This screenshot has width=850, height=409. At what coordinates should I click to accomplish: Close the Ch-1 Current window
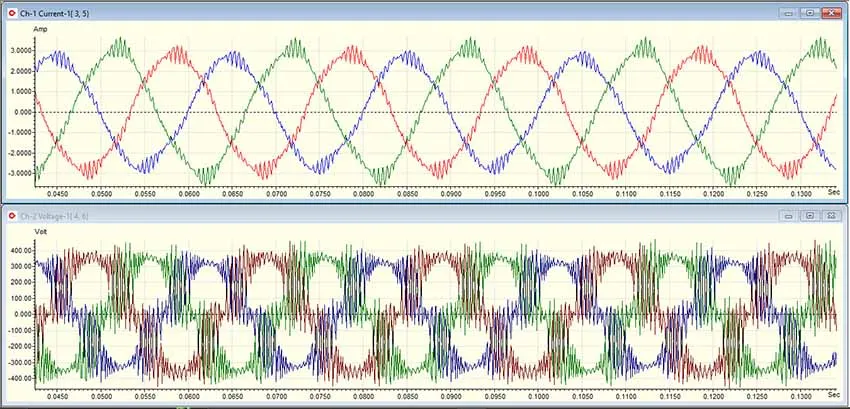tap(830, 12)
